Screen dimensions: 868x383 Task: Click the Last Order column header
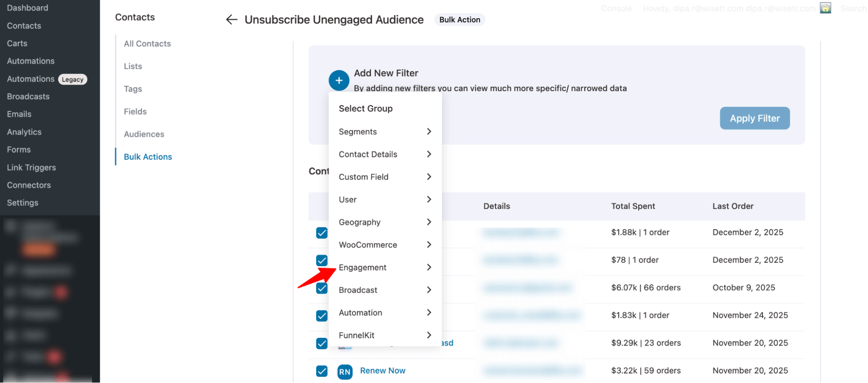pos(733,206)
